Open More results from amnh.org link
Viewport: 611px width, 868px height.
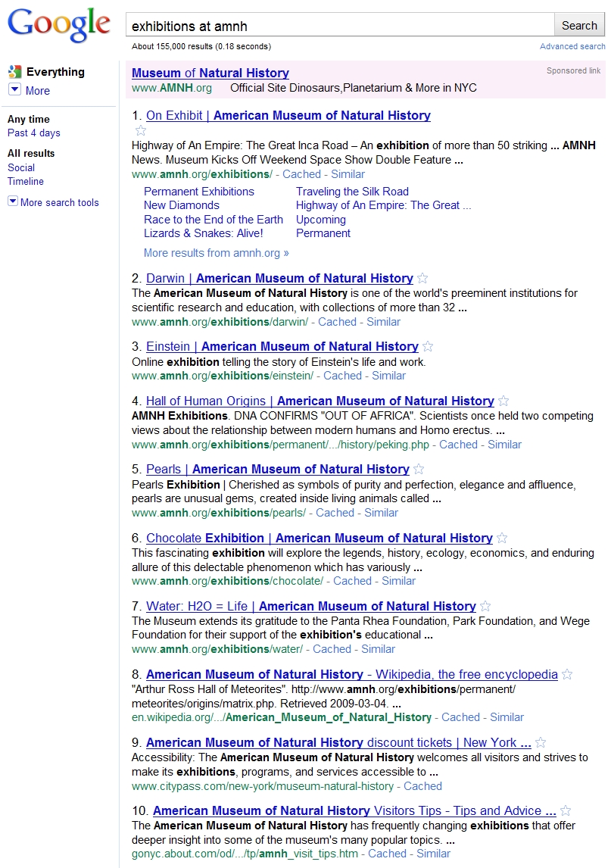[x=217, y=253]
